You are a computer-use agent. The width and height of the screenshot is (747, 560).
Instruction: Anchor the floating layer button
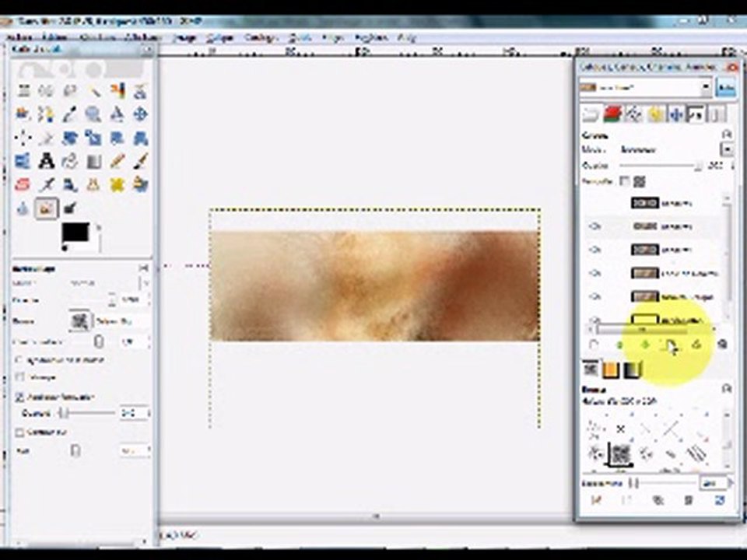tap(697, 344)
